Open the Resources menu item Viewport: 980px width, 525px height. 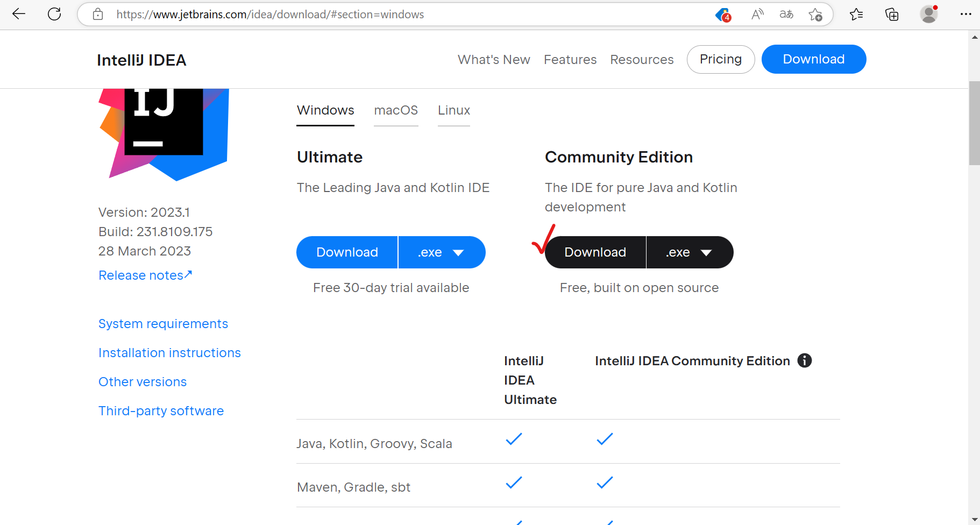[642, 59]
